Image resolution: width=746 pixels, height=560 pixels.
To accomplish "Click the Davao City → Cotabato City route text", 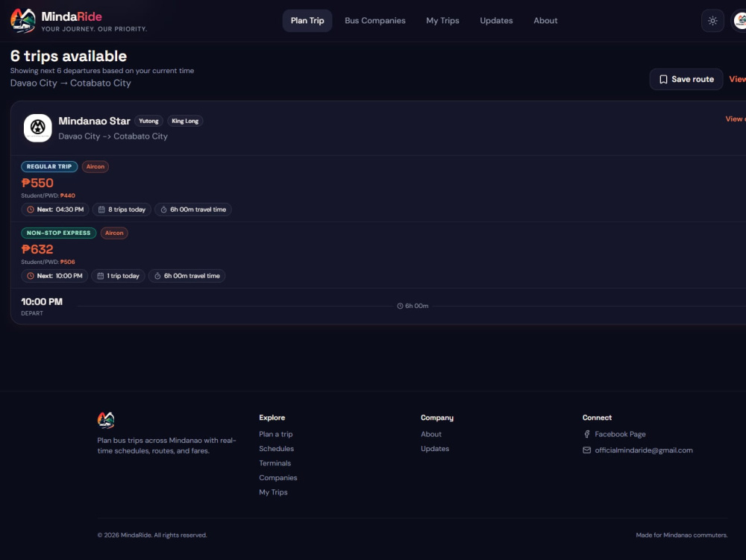I will click(x=70, y=83).
